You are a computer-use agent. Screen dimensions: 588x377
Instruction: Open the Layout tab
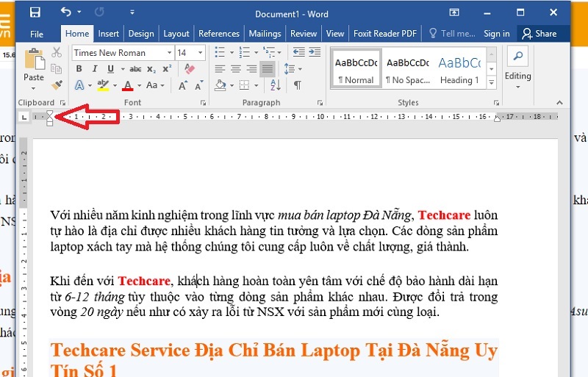coord(176,34)
